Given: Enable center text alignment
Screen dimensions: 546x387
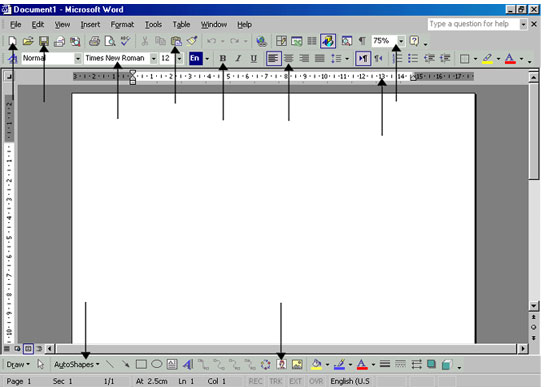Looking at the screenshot, I should pyautogui.click(x=289, y=58).
